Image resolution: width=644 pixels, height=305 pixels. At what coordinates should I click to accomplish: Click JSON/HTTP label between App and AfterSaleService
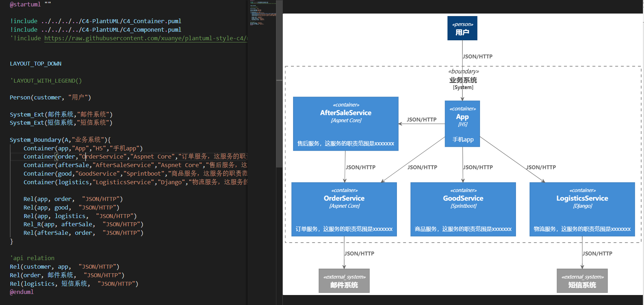421,119
